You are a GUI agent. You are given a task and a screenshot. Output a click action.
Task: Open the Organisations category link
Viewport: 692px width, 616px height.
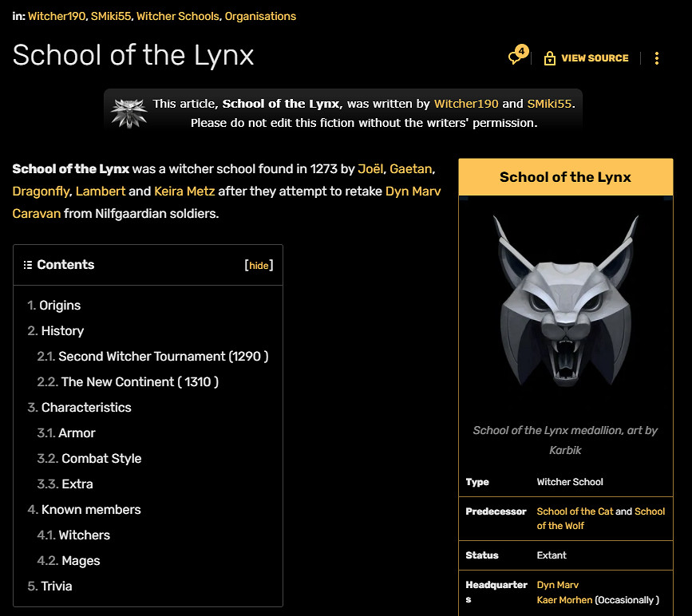(x=260, y=16)
